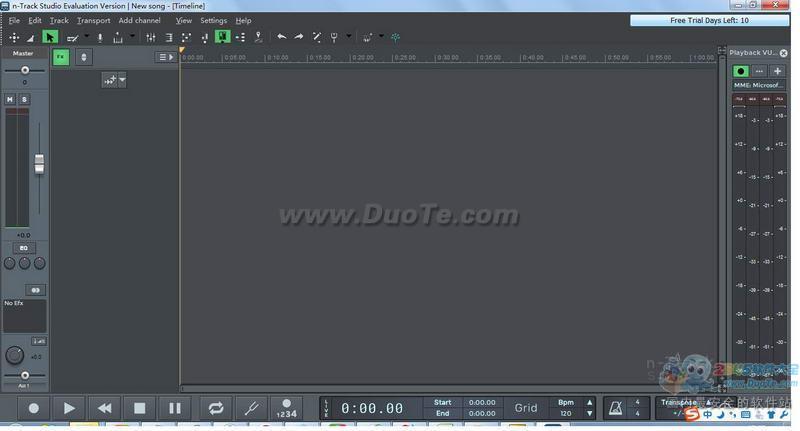Screen dimensions: 800x431
Task: Mute the Master channel with M
Action: click(x=10, y=99)
